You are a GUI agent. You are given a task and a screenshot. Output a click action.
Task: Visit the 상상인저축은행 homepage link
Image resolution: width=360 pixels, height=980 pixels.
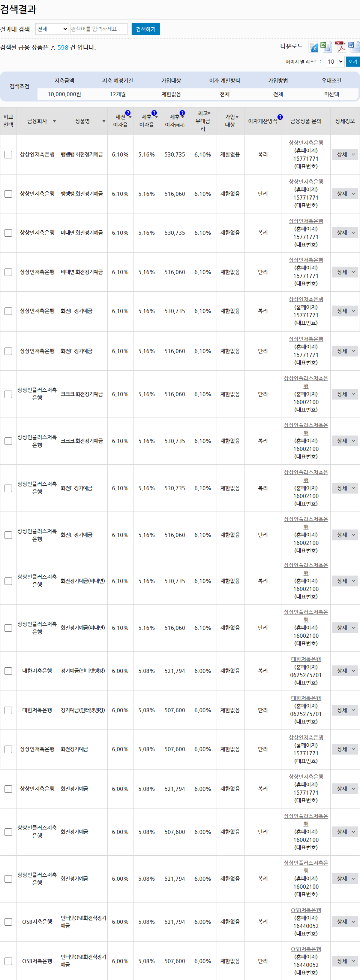point(306,143)
